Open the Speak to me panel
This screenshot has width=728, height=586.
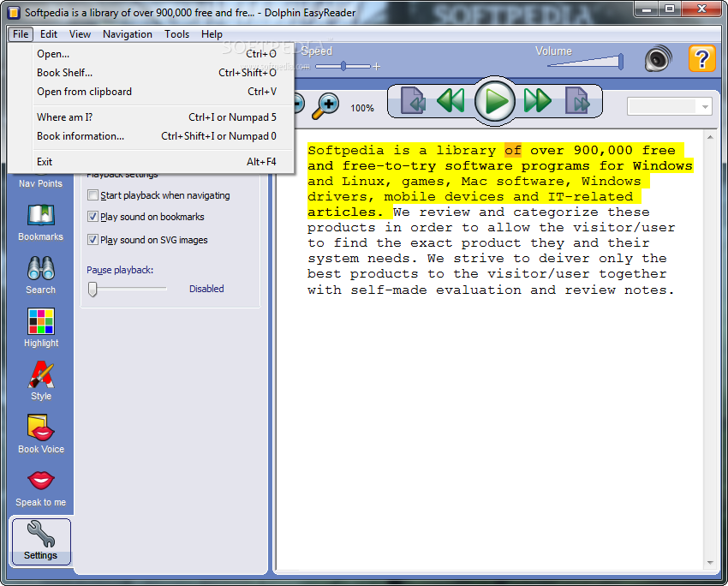(41, 489)
